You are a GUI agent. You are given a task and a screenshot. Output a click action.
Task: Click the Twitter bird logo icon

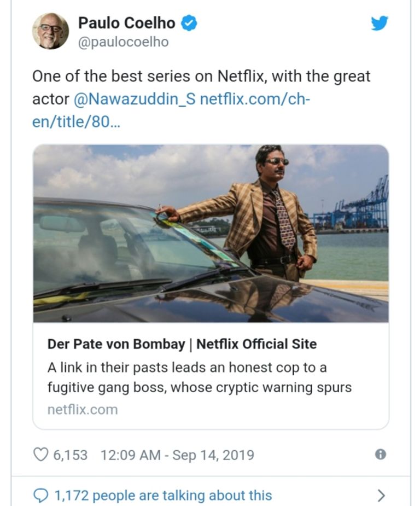click(380, 24)
